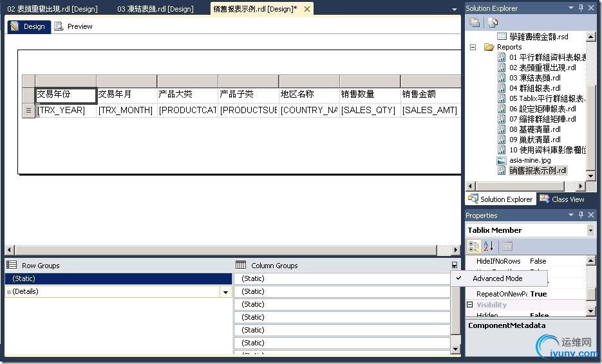
Task: Click icon of 03 凍結表頭.rdl report
Action: point(502,78)
